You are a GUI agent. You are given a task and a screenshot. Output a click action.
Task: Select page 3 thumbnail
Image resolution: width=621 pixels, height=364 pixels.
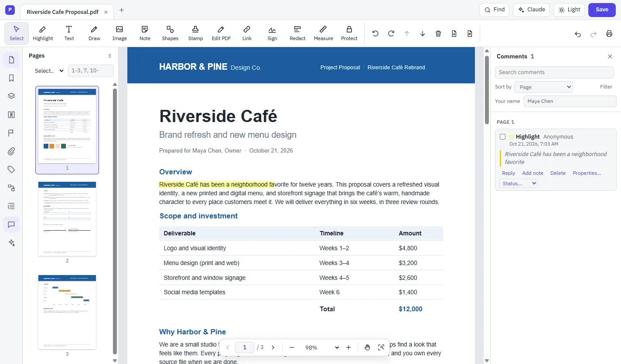coord(67,312)
